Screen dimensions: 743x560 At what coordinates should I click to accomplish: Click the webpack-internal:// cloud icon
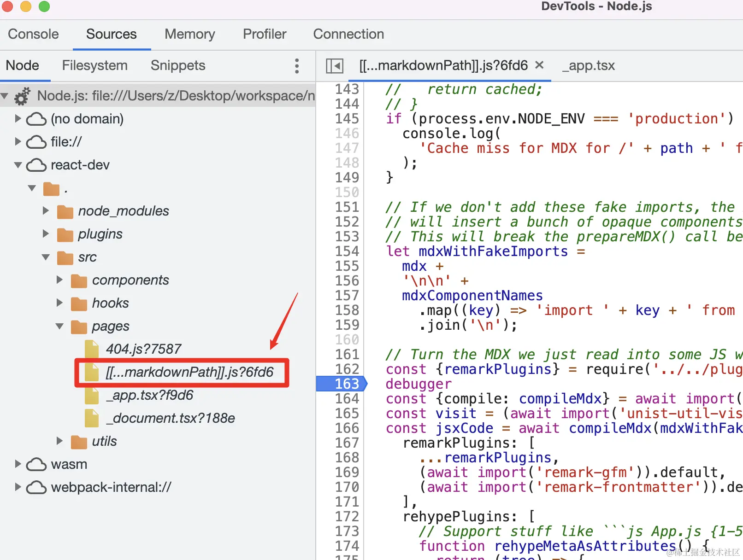(36, 487)
